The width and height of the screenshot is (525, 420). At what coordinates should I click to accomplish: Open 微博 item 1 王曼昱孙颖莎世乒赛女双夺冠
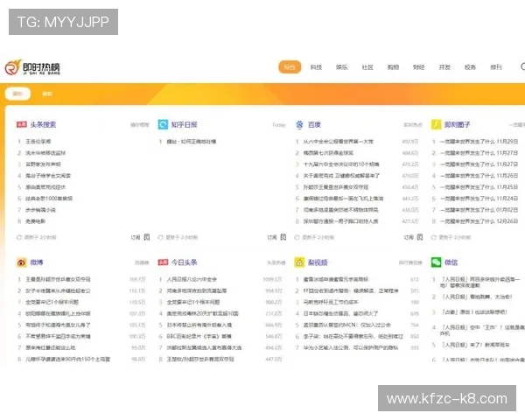[x=58, y=279]
